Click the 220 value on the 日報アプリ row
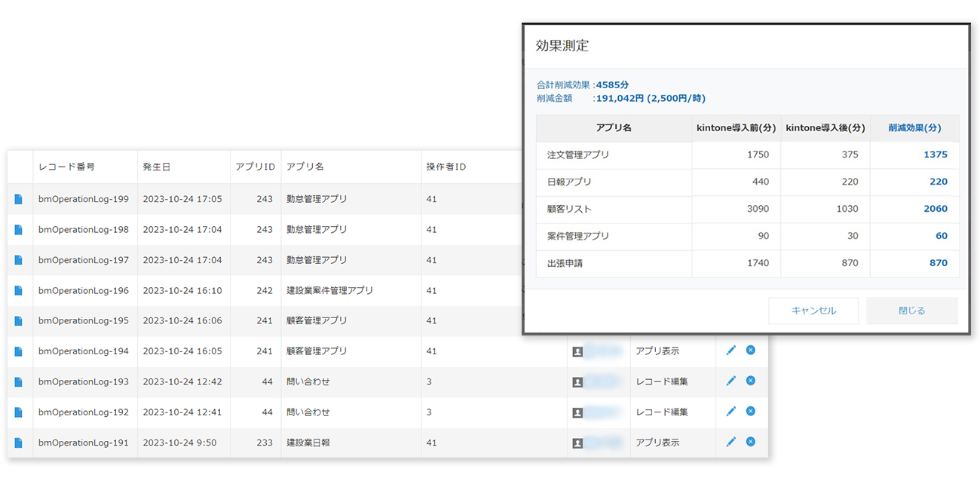This screenshot has width=980, height=490. (x=938, y=182)
